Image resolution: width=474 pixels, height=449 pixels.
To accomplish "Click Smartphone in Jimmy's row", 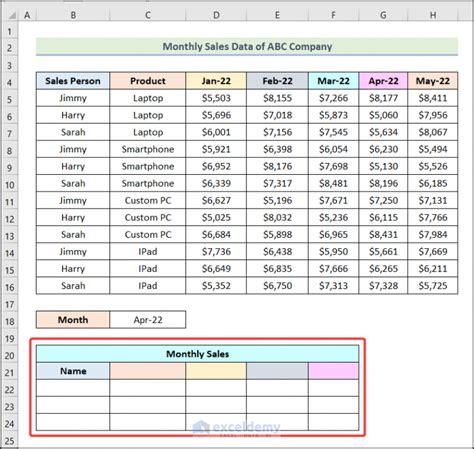I will pos(148,149).
